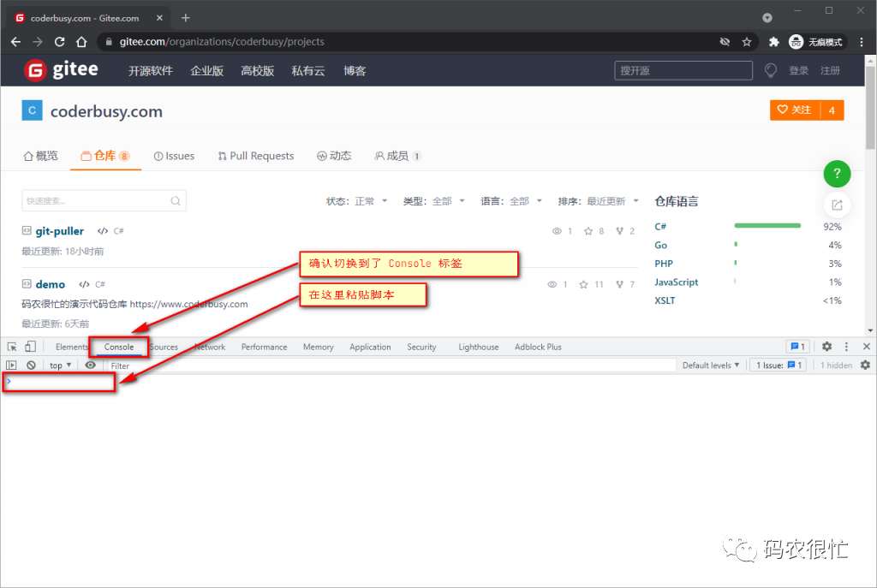Viewport: 877px width, 588px height.
Task: Click the console Filter input field
Action: pyautogui.click(x=391, y=365)
